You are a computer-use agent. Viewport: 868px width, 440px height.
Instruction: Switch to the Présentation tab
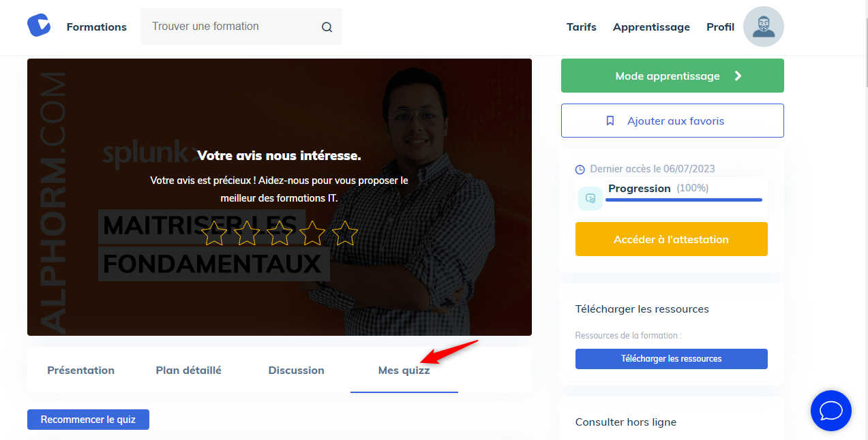click(81, 371)
